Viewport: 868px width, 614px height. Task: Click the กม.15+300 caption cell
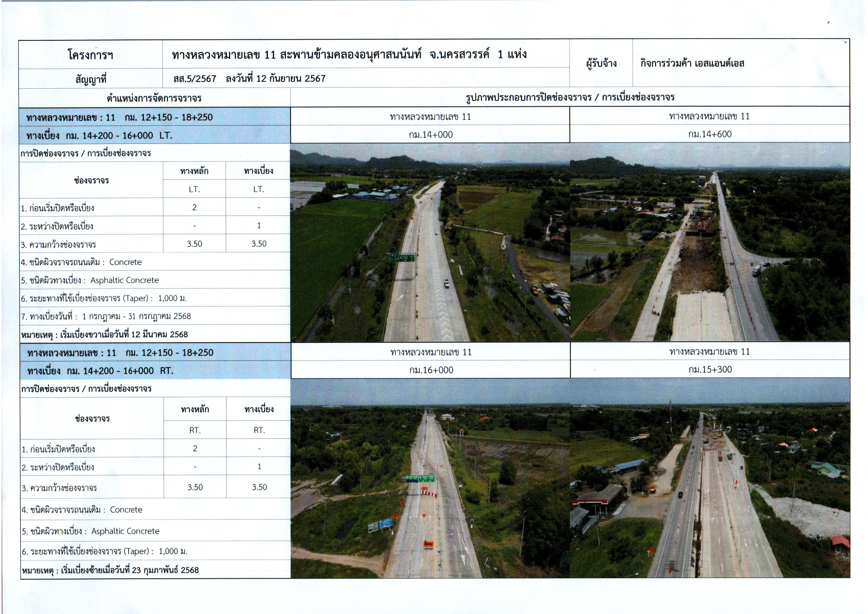point(710,370)
